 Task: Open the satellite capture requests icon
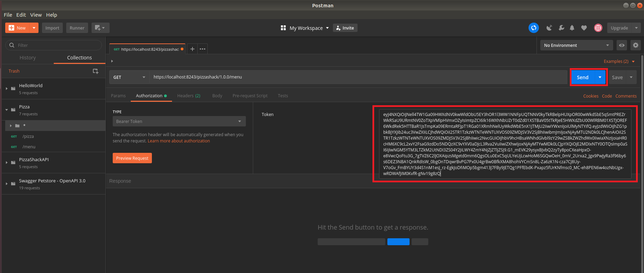click(x=549, y=28)
